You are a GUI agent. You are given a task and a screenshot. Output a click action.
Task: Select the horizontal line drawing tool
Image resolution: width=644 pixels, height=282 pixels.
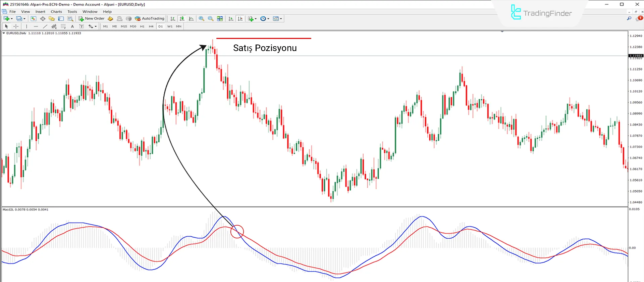[36, 26]
